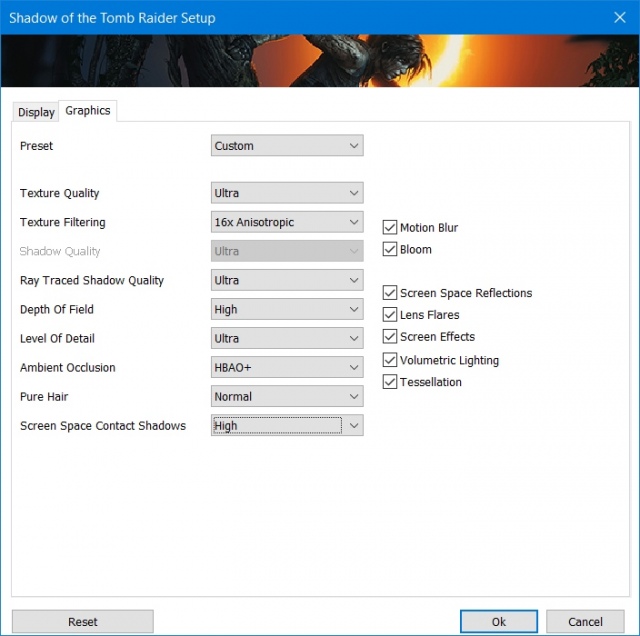Click the Screen Space Contact Shadows label
640x636 pixels.
(103, 426)
